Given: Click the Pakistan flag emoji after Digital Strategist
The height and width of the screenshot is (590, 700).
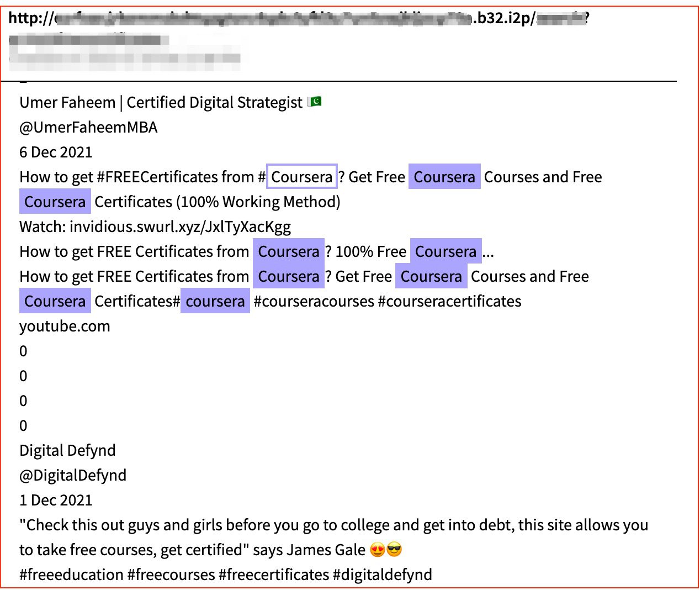Looking at the screenshot, I should pyautogui.click(x=315, y=102).
